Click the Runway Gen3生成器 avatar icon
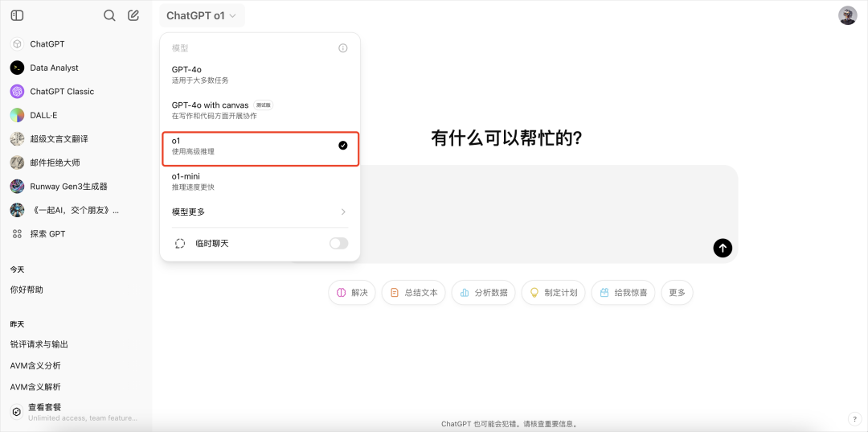This screenshot has width=868, height=432. pyautogui.click(x=17, y=186)
